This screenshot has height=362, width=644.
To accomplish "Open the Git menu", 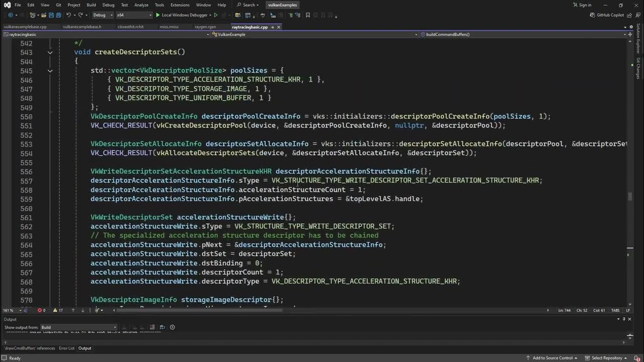I will coord(59,5).
